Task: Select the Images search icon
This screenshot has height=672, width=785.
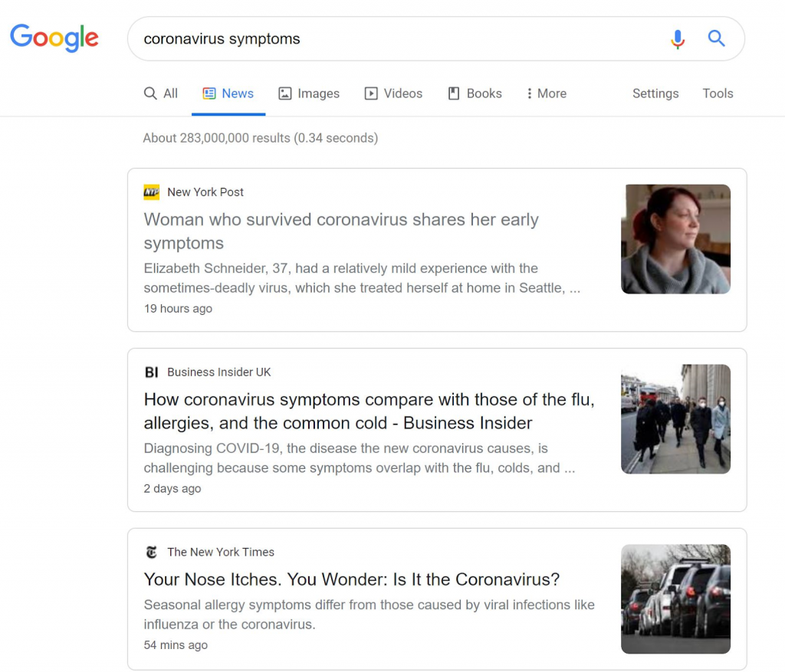Action: pos(285,93)
